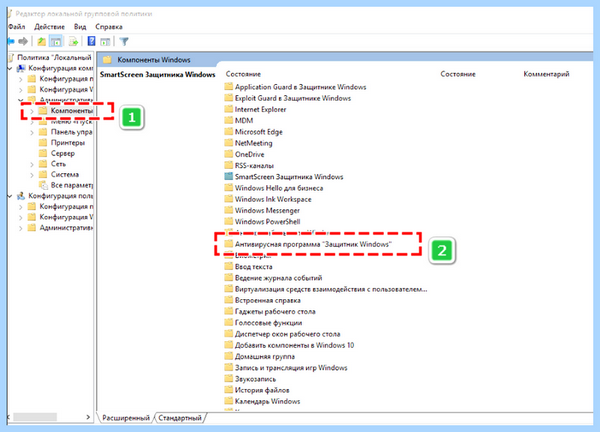Click the Up one level folder icon

pos(41,41)
